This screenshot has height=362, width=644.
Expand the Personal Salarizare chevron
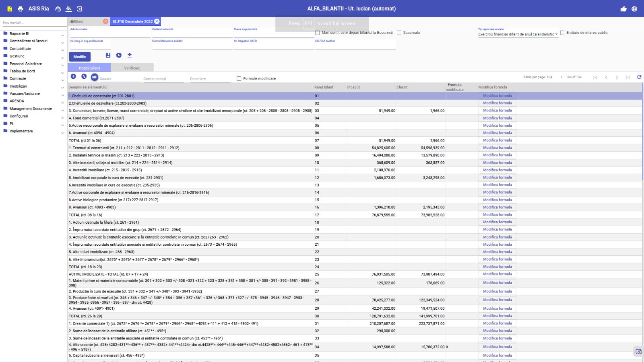62,65
